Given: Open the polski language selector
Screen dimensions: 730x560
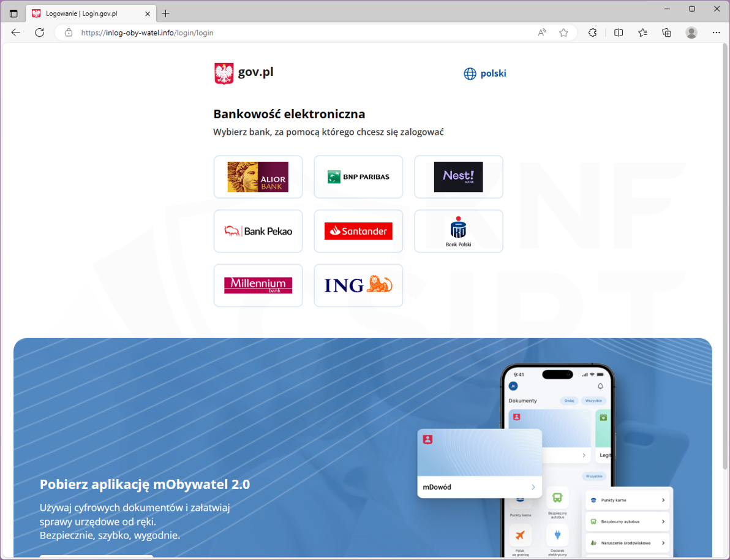Looking at the screenshot, I should click(x=484, y=74).
